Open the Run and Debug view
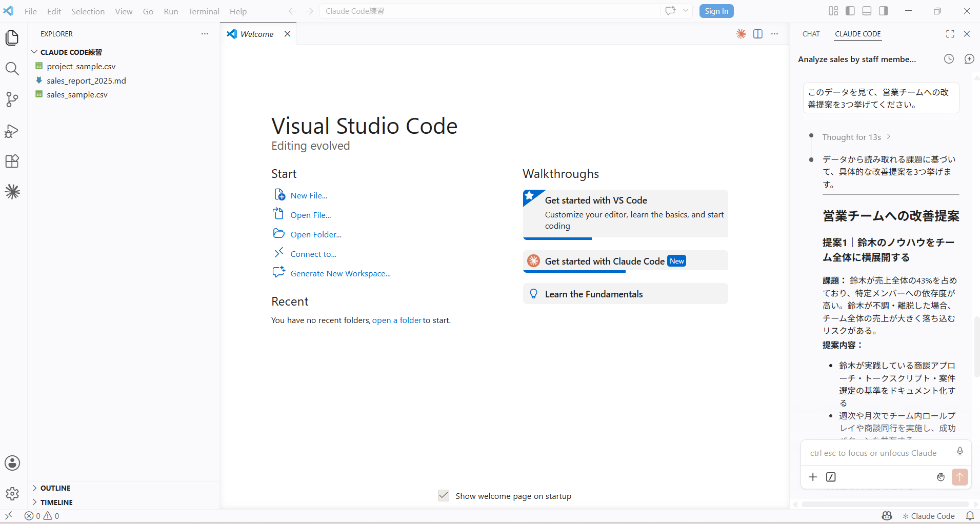The width and height of the screenshot is (980, 524). point(12,131)
